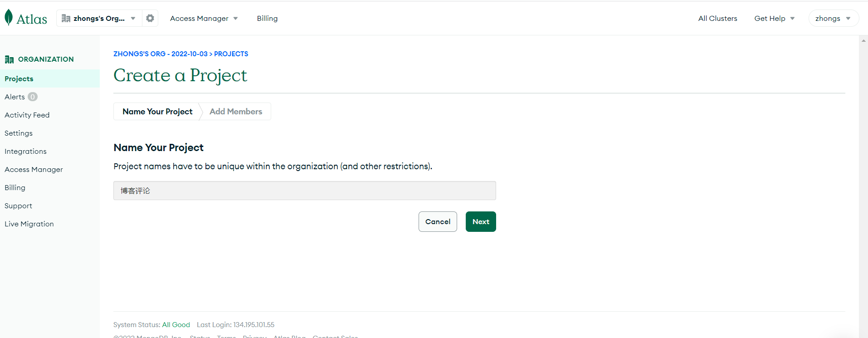Click the Alerts count badge

tap(33, 97)
